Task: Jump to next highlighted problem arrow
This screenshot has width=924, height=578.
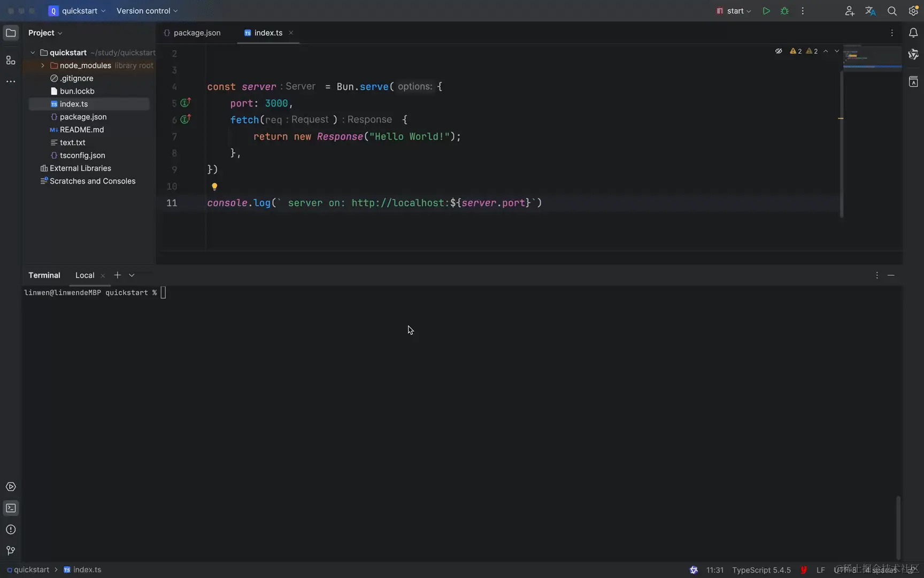Action: point(837,51)
